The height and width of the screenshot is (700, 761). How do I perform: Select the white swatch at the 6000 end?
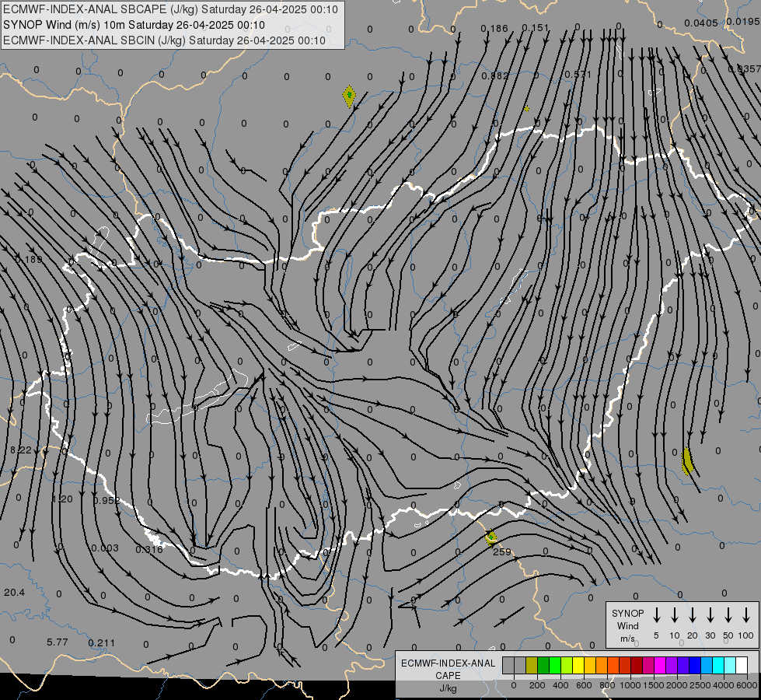[x=742, y=666]
